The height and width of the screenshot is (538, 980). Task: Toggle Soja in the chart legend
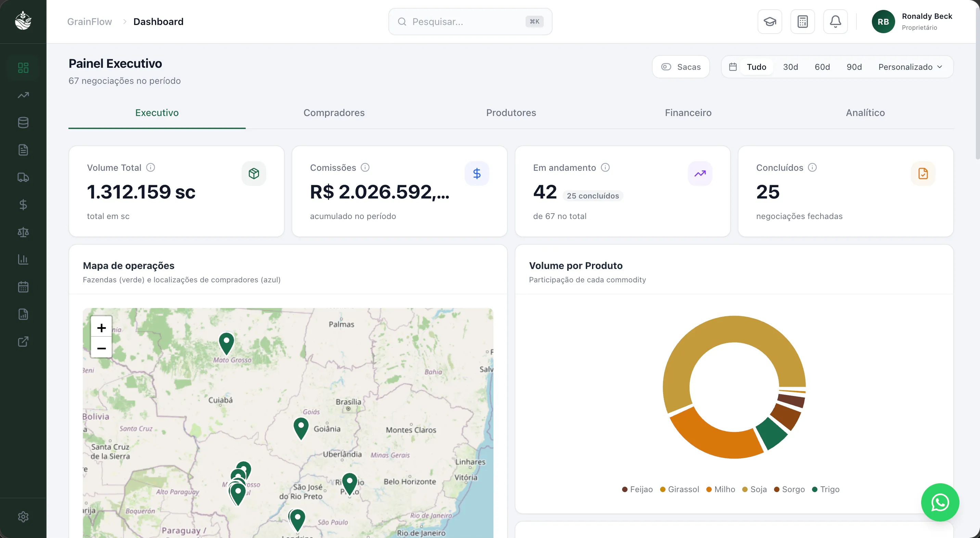[755, 489]
